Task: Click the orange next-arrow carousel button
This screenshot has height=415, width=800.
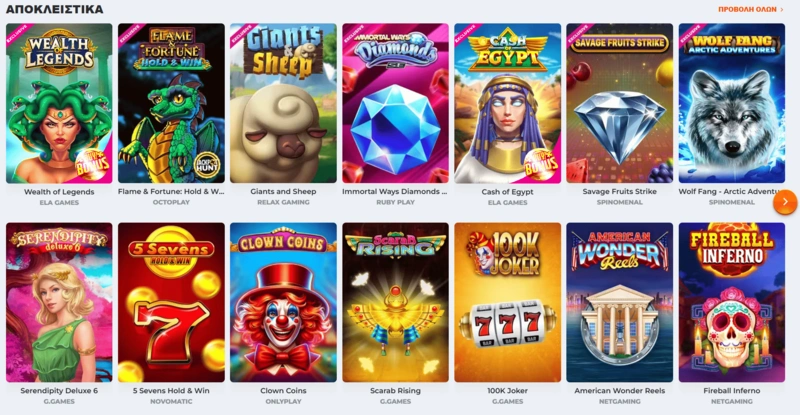Action: tap(785, 202)
